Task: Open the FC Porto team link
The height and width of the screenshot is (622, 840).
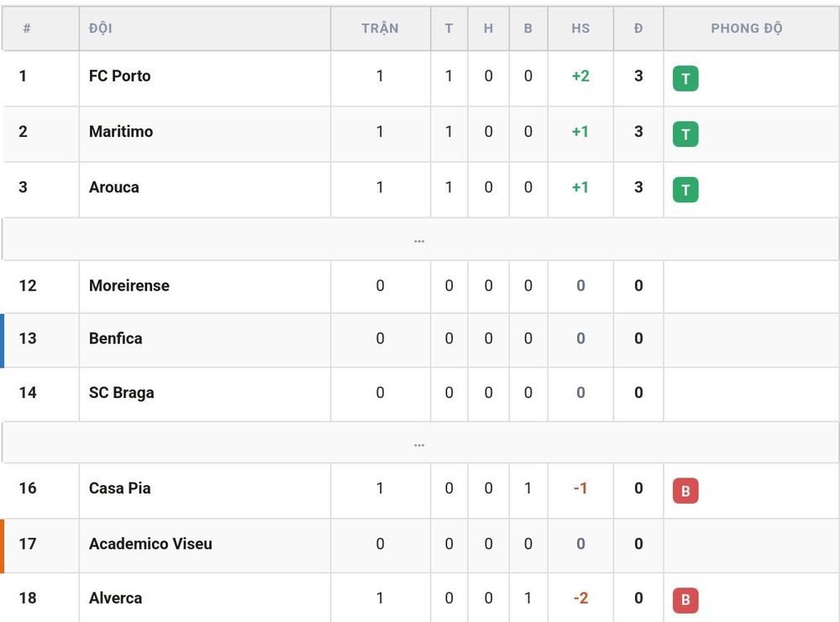Action: pos(119,76)
